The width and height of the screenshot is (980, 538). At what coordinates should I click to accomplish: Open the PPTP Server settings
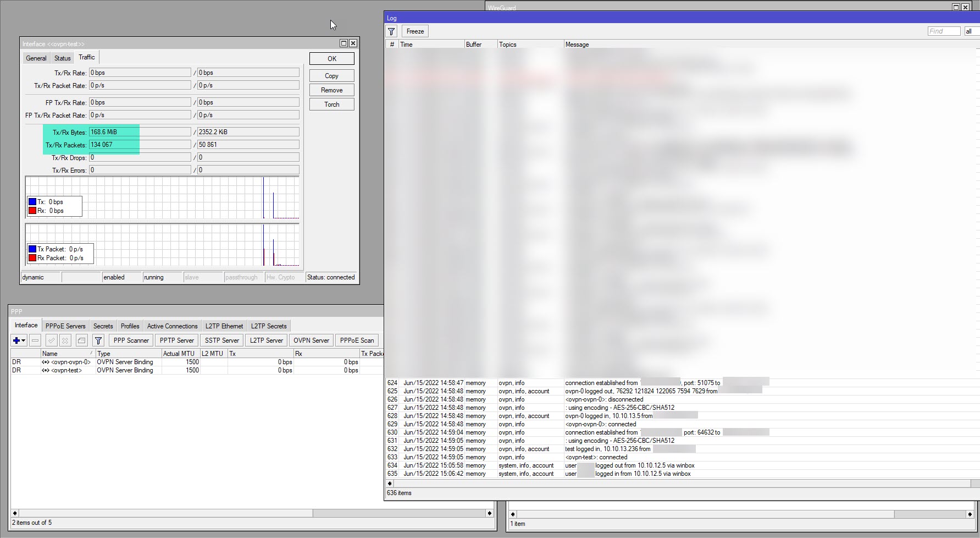(x=177, y=341)
